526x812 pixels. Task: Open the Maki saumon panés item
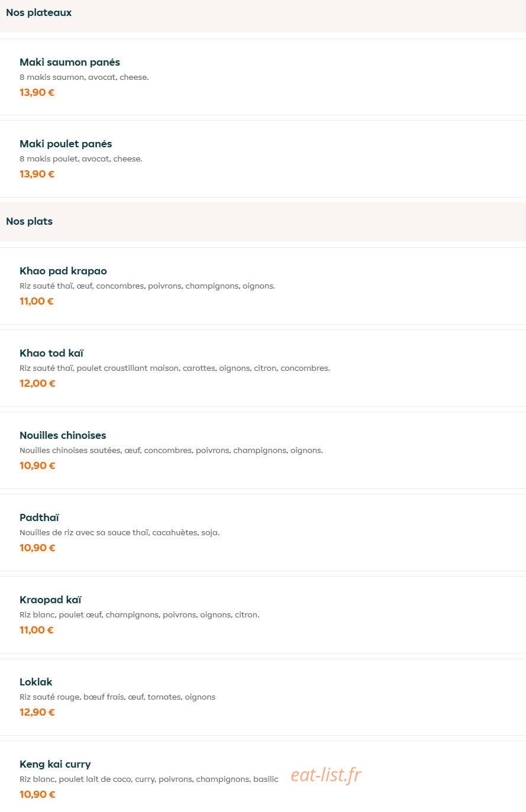coord(263,77)
